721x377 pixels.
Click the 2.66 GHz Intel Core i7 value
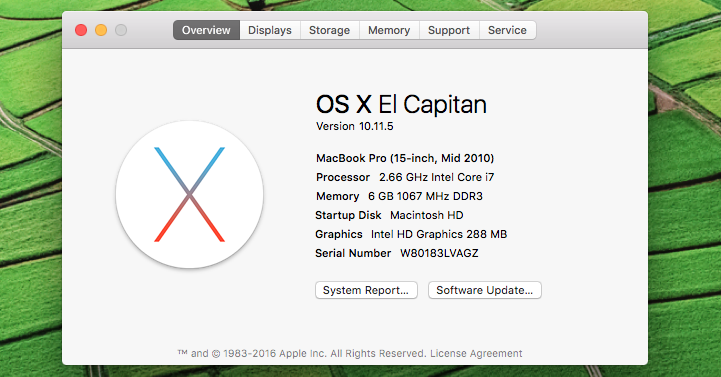pyautogui.click(x=436, y=177)
